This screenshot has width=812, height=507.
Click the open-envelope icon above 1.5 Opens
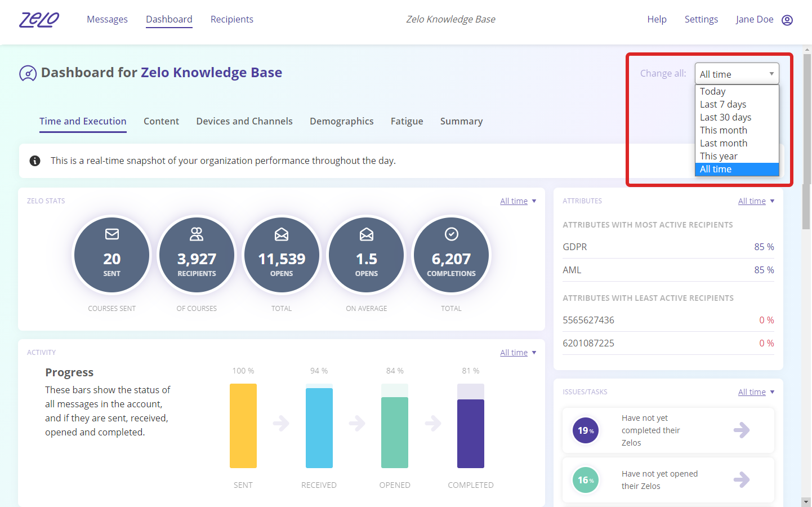click(x=367, y=234)
